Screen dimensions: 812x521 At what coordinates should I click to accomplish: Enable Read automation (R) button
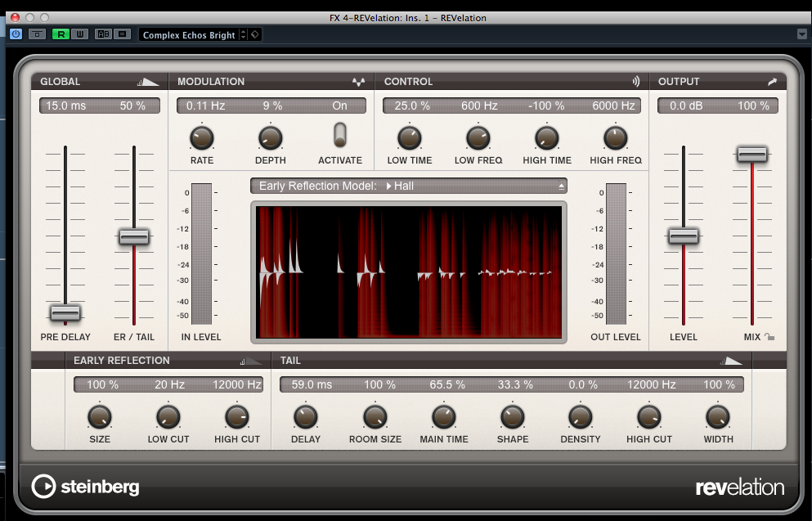point(61,34)
